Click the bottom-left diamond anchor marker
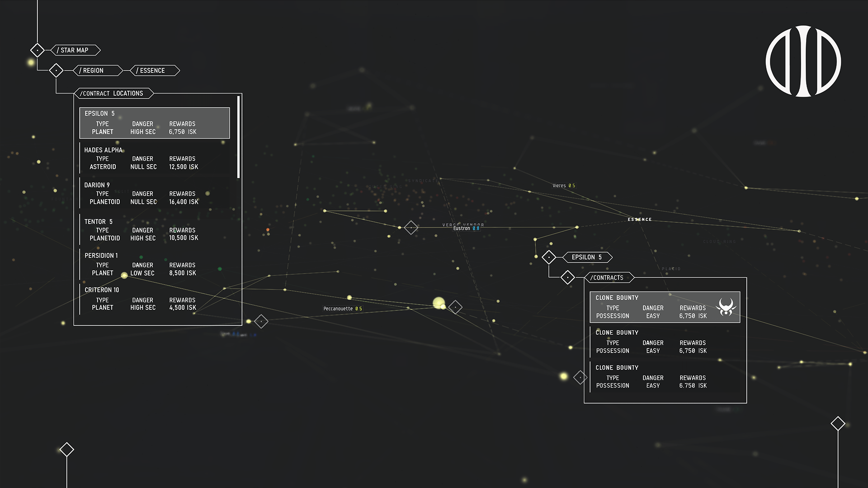Image resolution: width=868 pixels, height=488 pixels. 67,449
